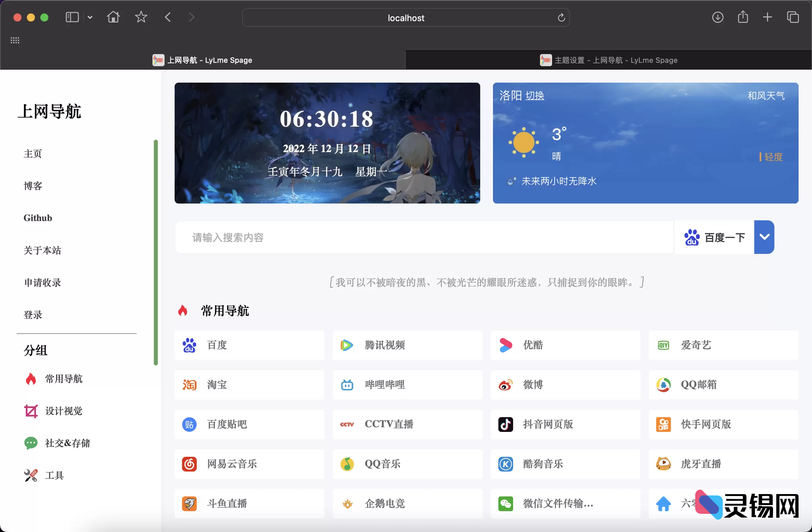Select the 抖音网页版 icon
812x532 pixels.
point(505,425)
